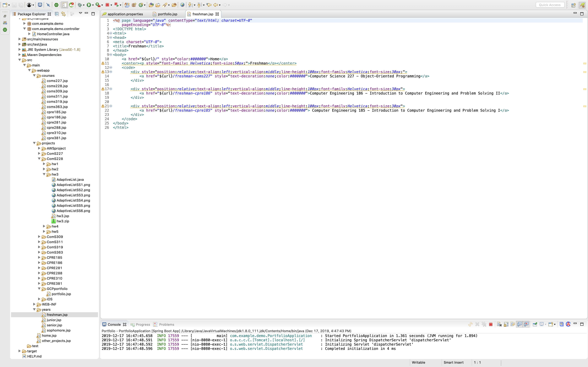Click the red Terminate icon in Console

(x=491, y=324)
